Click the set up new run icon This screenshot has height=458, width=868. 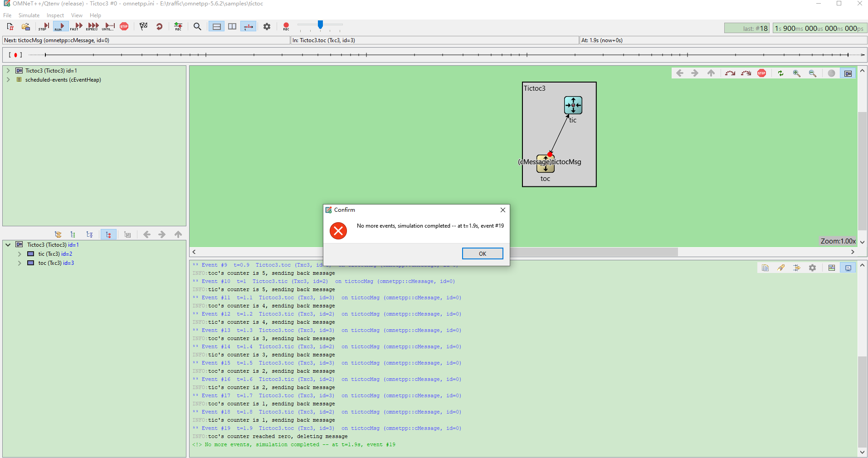coord(10,27)
